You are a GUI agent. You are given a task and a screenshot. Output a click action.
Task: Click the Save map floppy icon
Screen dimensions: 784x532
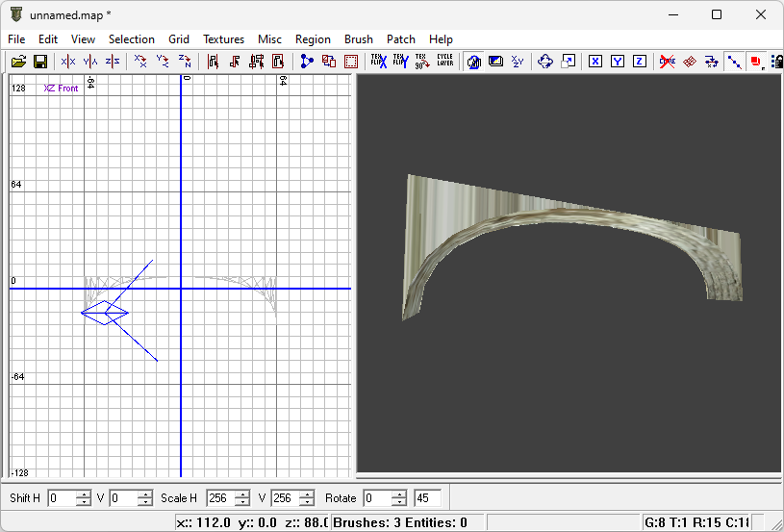(40, 62)
